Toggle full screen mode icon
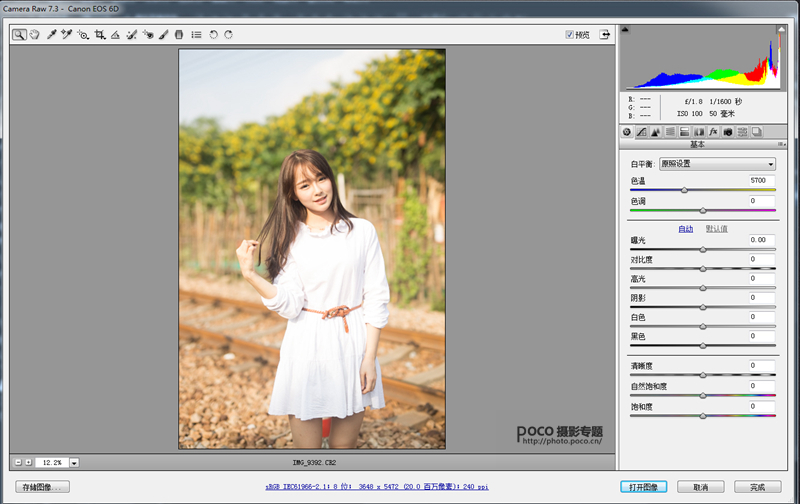The width and height of the screenshot is (800, 504). click(605, 35)
